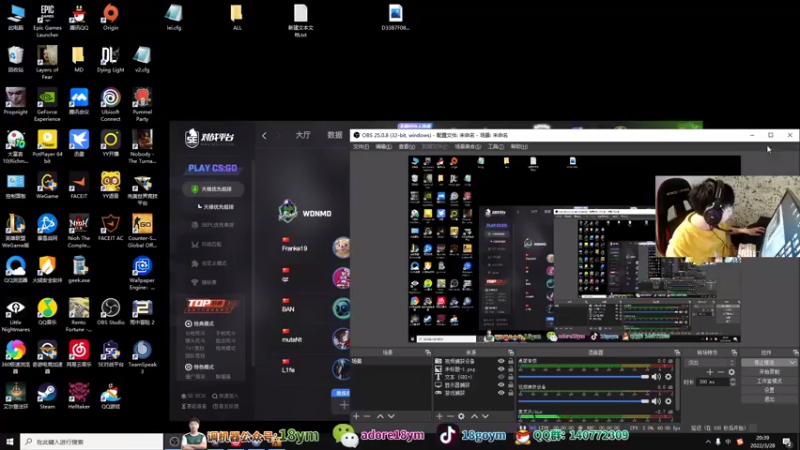Hide the 视频捕获设备 source via eye icon
The width and height of the screenshot is (800, 450).
click(x=501, y=361)
